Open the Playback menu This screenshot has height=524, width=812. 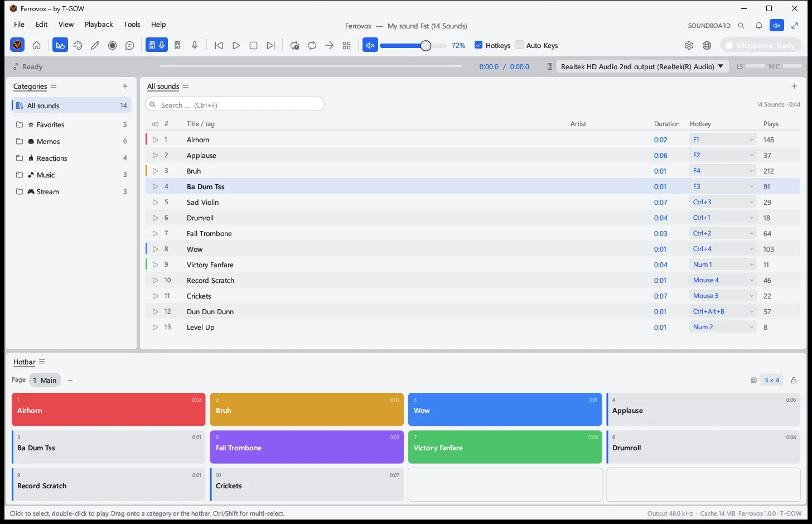point(99,25)
